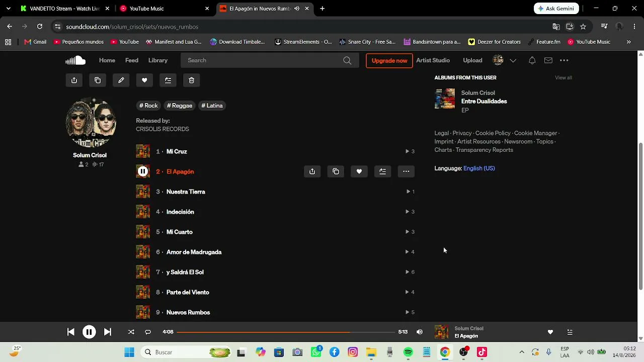This screenshot has height=362, width=644.
Task: Change language from English (US)
Action: 479,168
